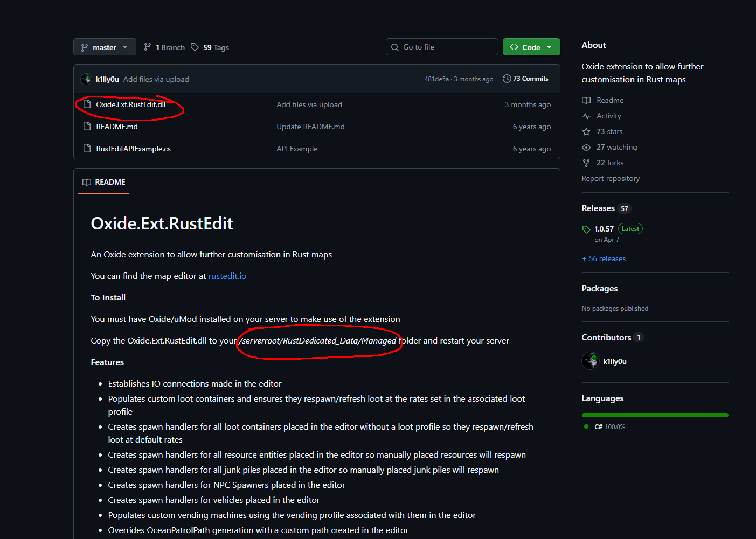Open the Packages heading link
756x539 pixels.
tap(600, 288)
